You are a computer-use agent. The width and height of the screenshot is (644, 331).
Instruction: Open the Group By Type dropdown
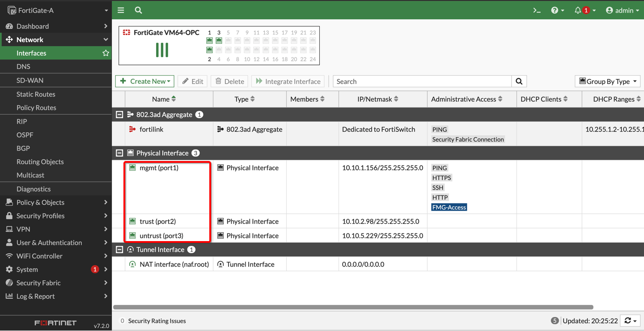coord(607,81)
